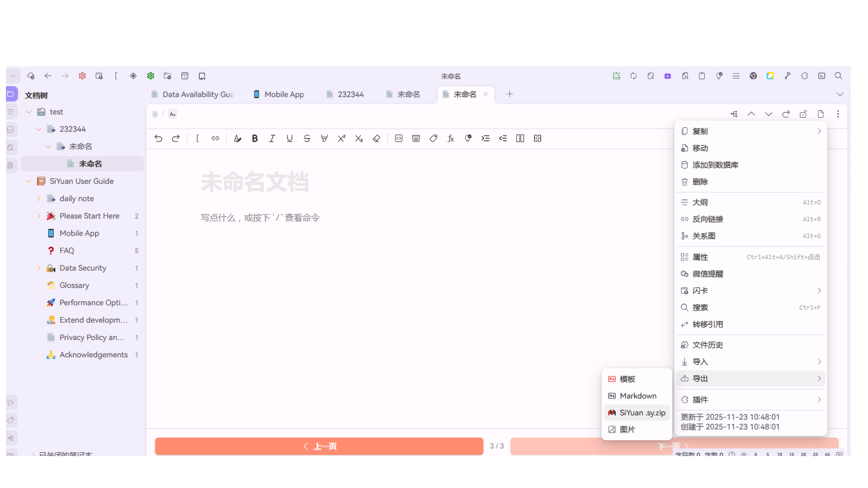Clear formatting with the eraser icon
This screenshot has height=488, width=868.
click(376, 138)
